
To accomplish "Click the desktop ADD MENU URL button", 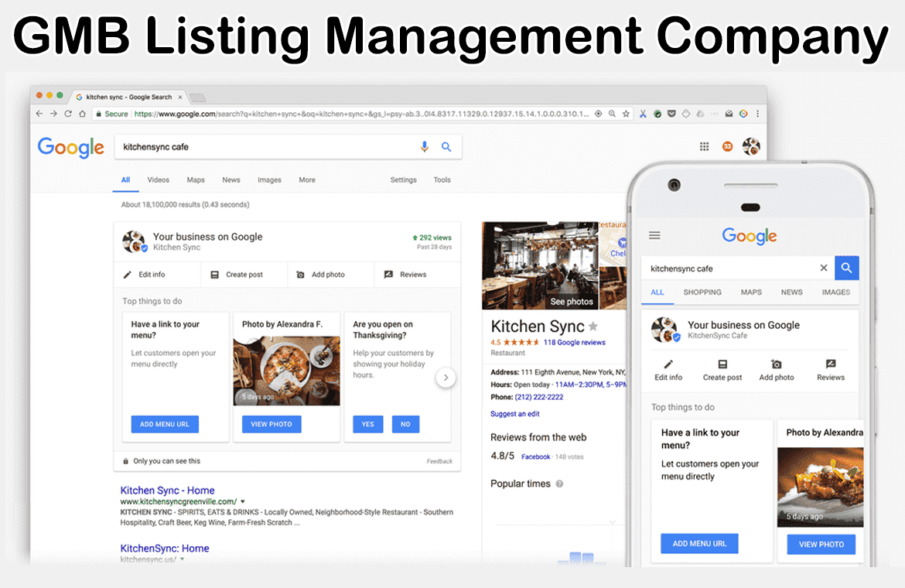I will [165, 424].
